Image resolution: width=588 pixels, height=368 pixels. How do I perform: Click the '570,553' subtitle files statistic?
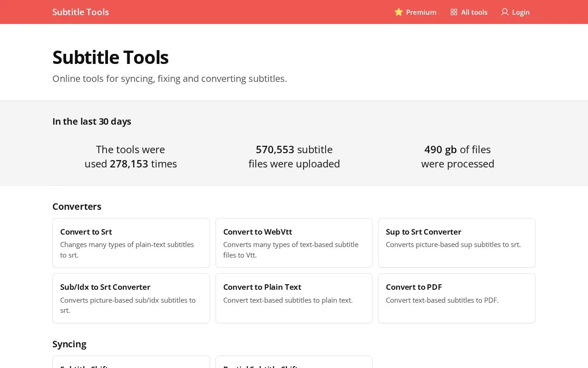point(275,149)
